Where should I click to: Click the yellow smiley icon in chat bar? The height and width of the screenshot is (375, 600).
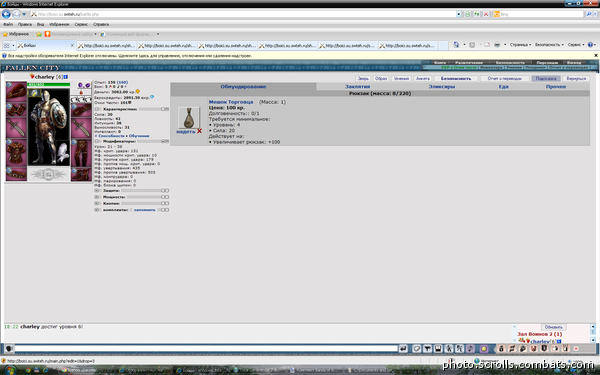coord(484,349)
